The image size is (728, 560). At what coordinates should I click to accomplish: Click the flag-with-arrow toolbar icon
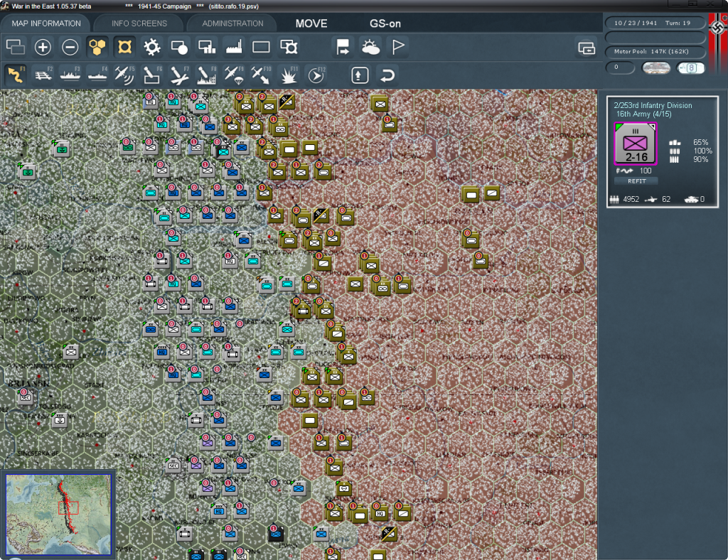343,47
